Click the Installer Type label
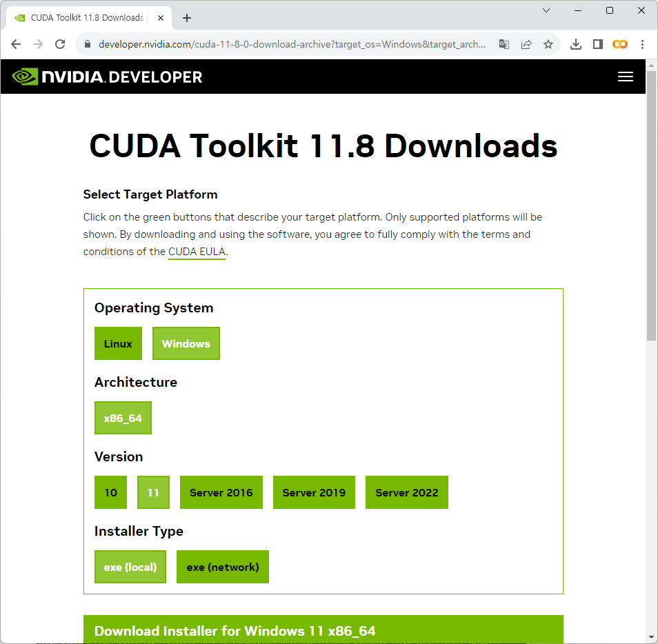Image resolution: width=658 pixels, height=644 pixels. [139, 531]
